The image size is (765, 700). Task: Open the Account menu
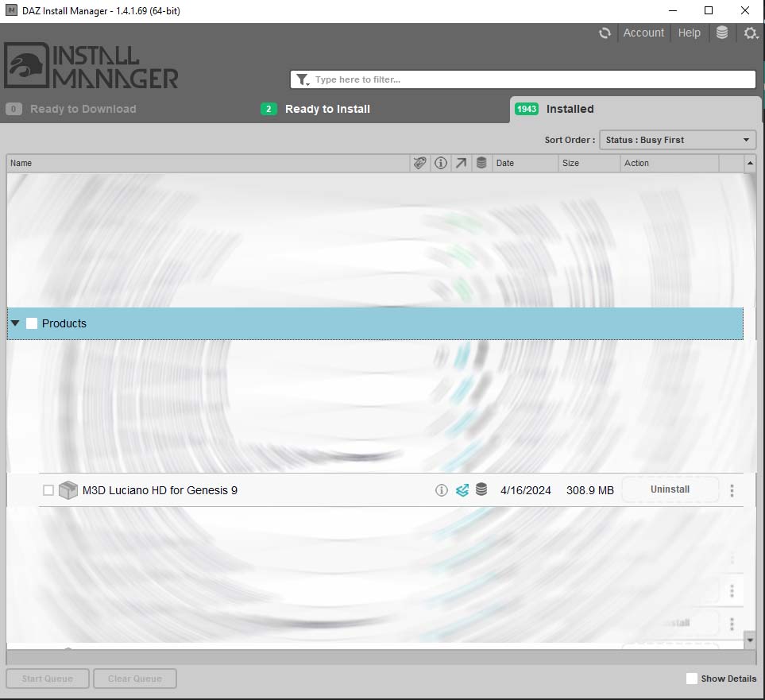coord(643,33)
